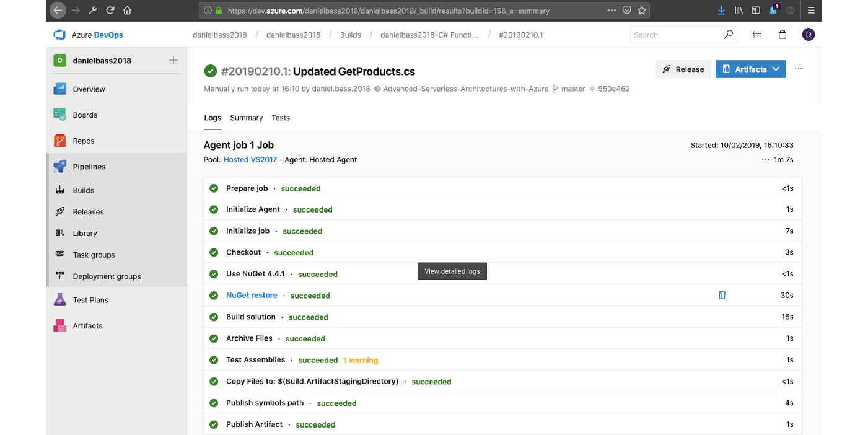Open the user profile avatar D
Screen dimensions: 868x435
(x=808, y=35)
